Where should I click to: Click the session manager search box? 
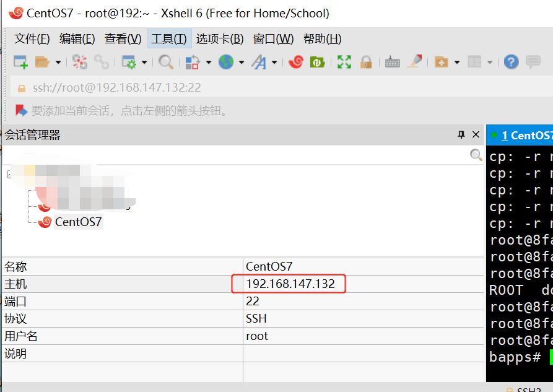click(x=235, y=155)
